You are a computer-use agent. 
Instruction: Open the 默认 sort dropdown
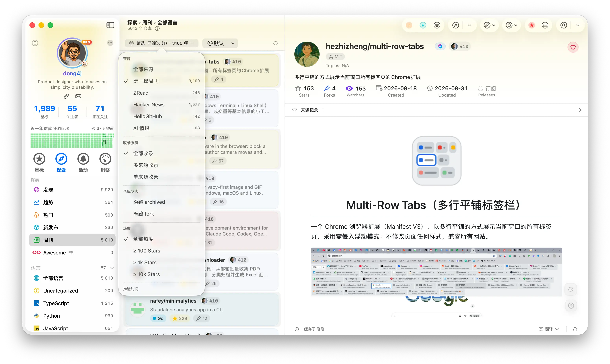(x=220, y=43)
